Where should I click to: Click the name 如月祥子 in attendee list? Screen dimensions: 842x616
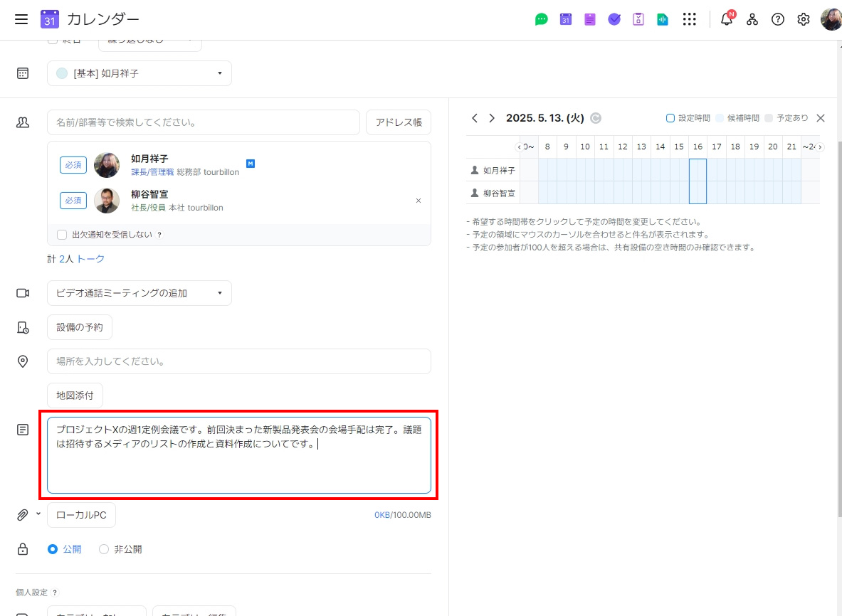[x=149, y=159]
